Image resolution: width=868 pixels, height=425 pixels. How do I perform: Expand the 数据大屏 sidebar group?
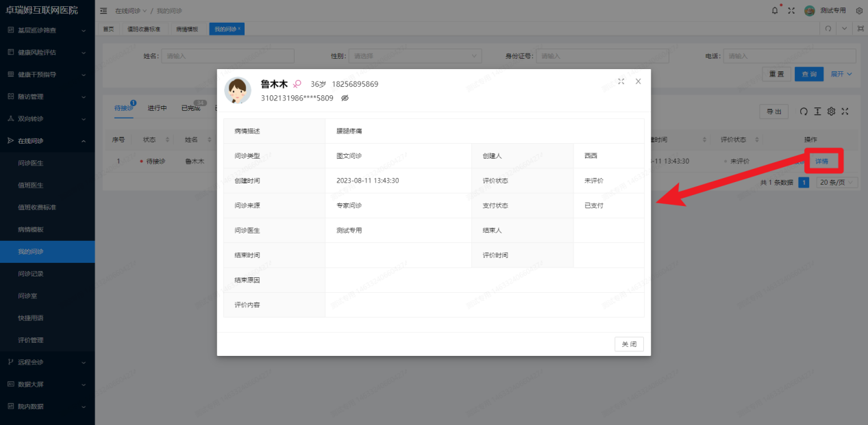pos(83,384)
